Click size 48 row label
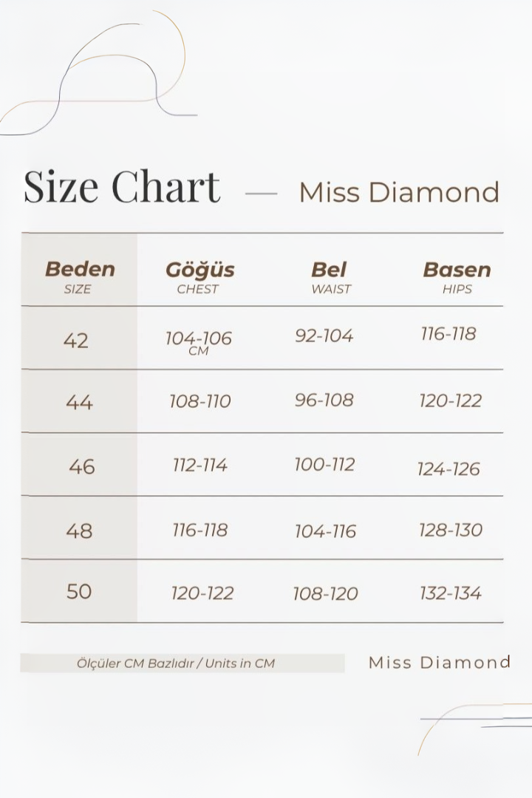The height and width of the screenshot is (798, 532). pos(79,531)
